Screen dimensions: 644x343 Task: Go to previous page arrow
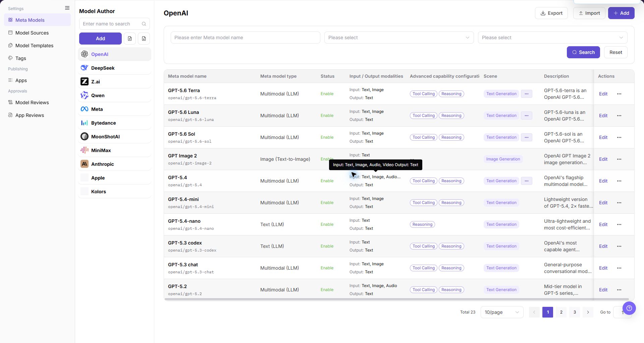pyautogui.click(x=534, y=312)
